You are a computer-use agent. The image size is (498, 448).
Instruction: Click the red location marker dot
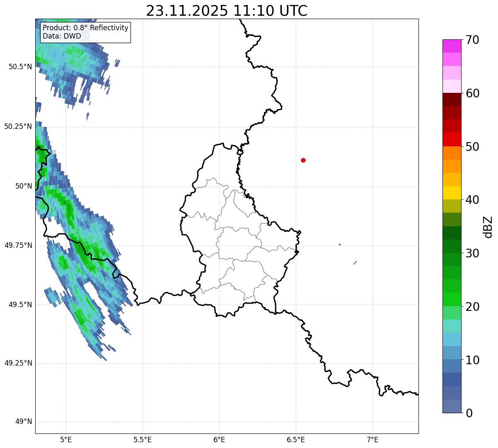coord(303,160)
